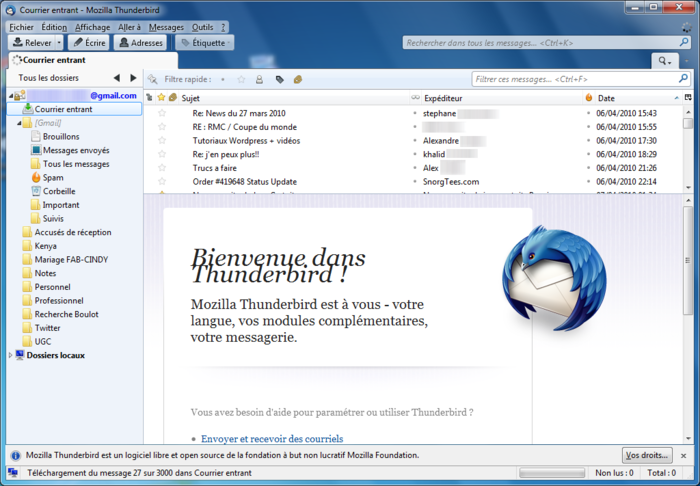Toggle the unread quick filter dot
Viewport: 700px width, 486px height.
pos(223,79)
